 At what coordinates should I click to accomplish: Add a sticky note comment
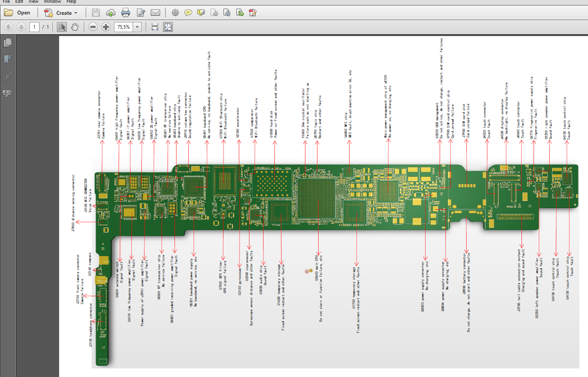click(188, 13)
